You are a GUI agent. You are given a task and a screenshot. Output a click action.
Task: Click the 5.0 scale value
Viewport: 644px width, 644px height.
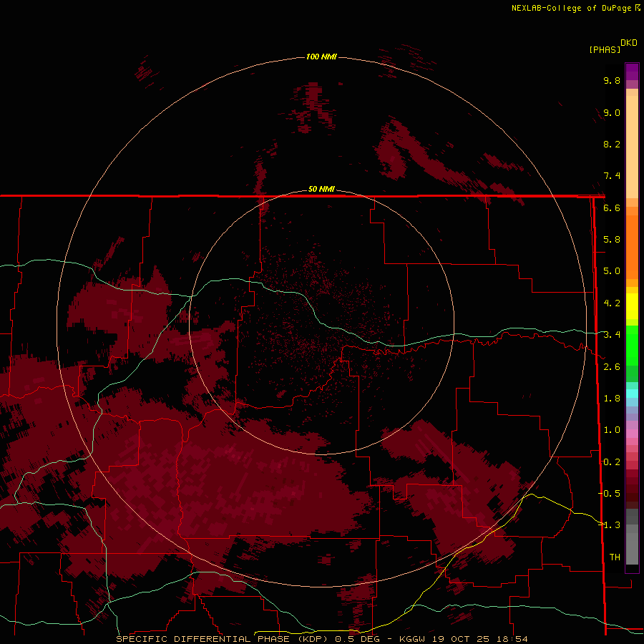[611, 271]
